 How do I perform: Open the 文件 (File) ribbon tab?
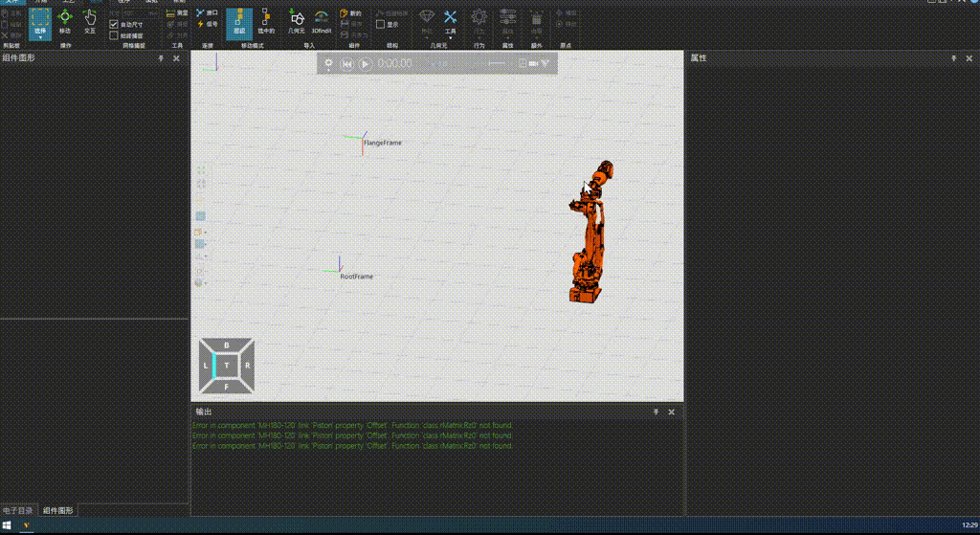(x=11, y=2)
